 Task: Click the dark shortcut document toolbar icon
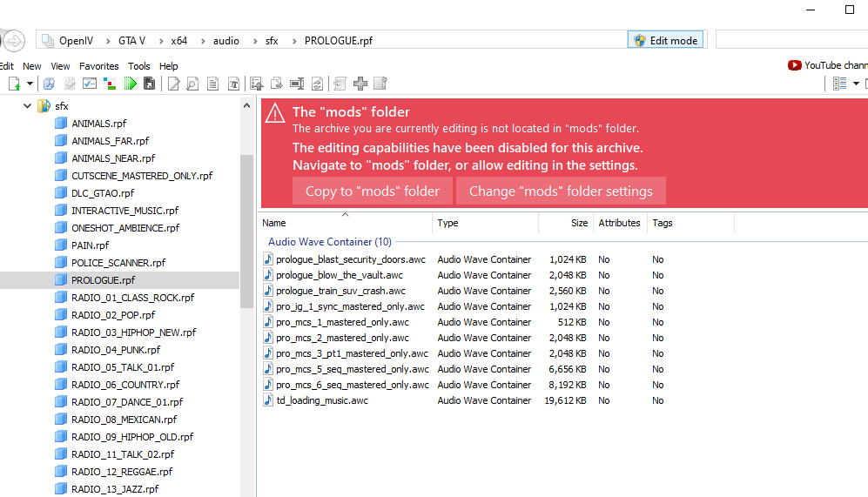(x=150, y=84)
